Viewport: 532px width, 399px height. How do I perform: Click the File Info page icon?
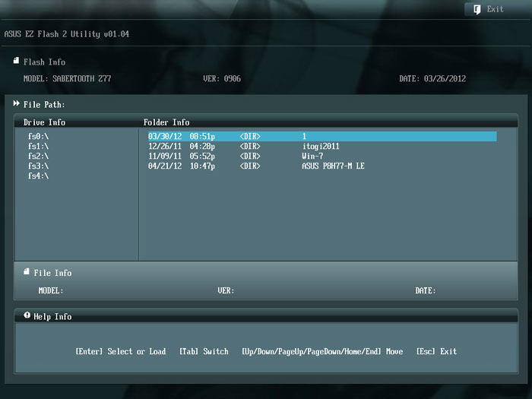[27, 271]
